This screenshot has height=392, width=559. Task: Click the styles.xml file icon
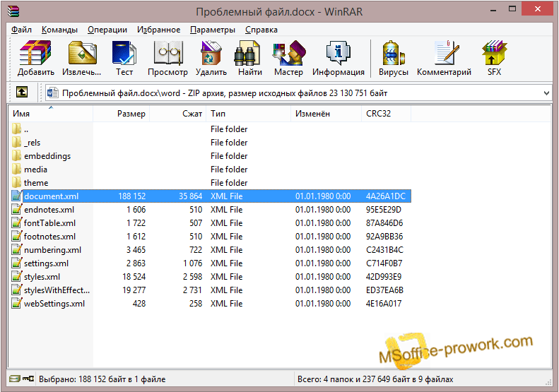tap(16, 277)
